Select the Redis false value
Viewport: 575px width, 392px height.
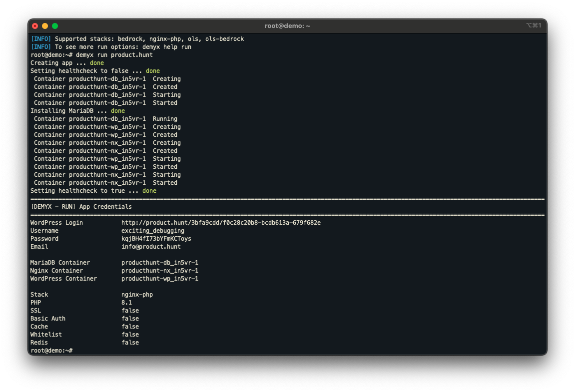(130, 343)
